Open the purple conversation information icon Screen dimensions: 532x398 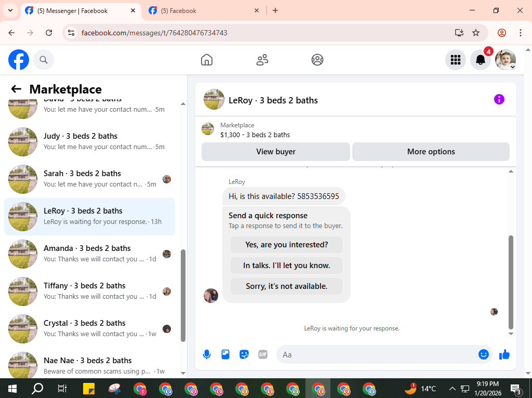(499, 99)
